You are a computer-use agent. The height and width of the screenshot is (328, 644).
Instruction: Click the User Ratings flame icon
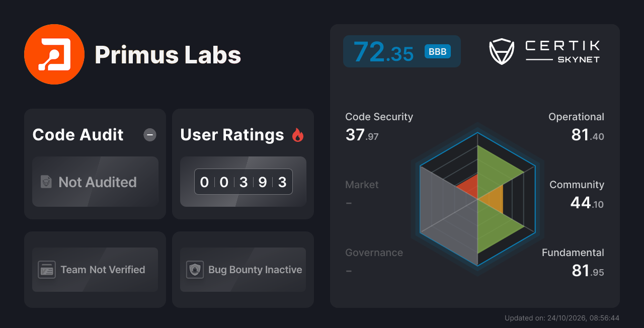(x=298, y=135)
